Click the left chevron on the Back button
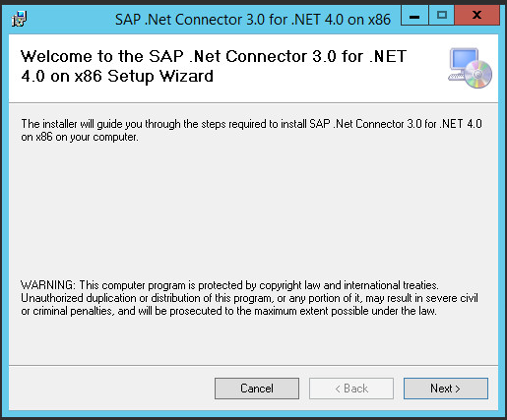 pyautogui.click(x=338, y=390)
